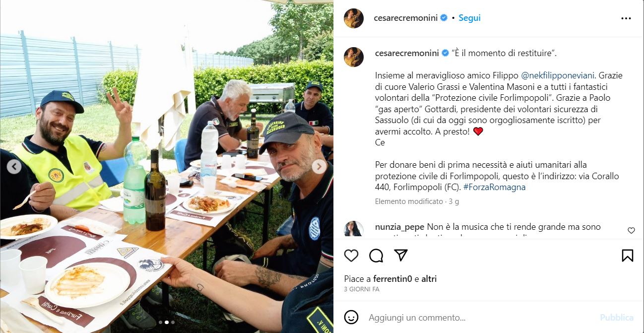View the list of altri likers

pyautogui.click(x=429, y=279)
